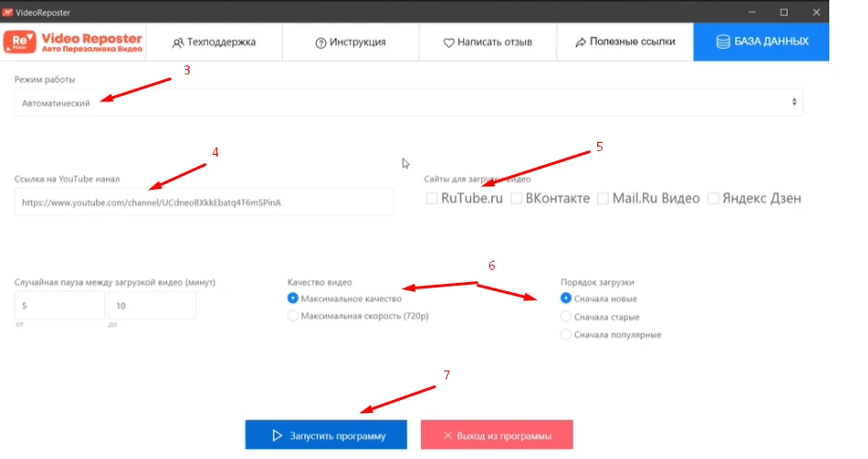Enable the Яндекс Дзен checkbox
The width and height of the screenshot is (868, 459).
click(x=713, y=198)
